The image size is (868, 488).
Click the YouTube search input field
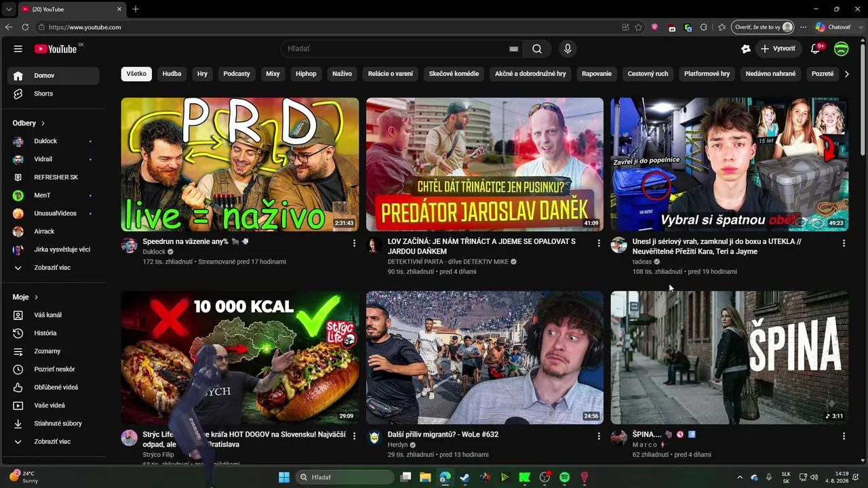397,49
